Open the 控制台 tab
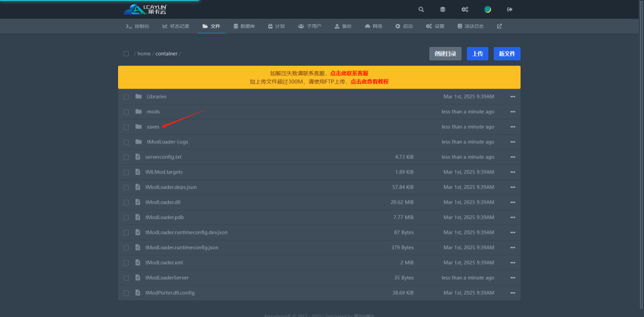 click(x=138, y=26)
